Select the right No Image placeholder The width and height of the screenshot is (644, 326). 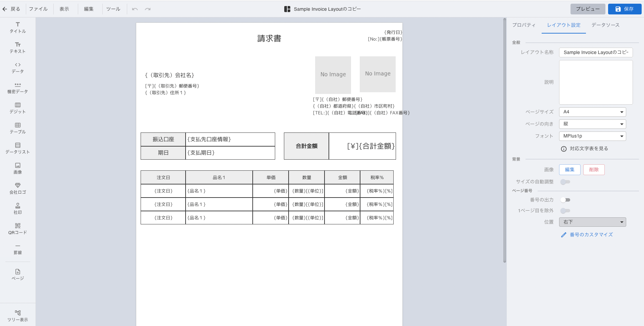click(x=378, y=74)
